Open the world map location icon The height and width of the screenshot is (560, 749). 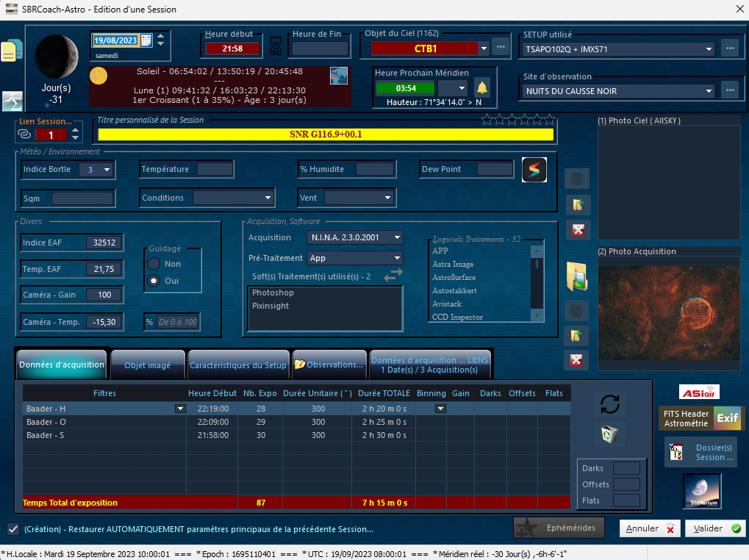pyautogui.click(x=339, y=76)
